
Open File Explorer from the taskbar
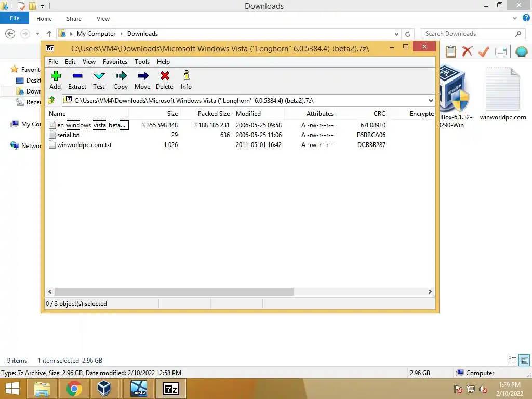(x=42, y=389)
